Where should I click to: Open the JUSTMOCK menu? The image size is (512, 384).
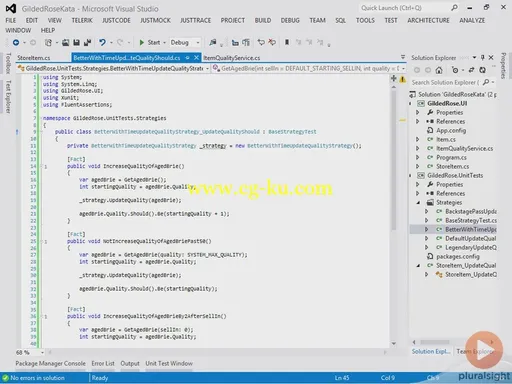click(155, 20)
